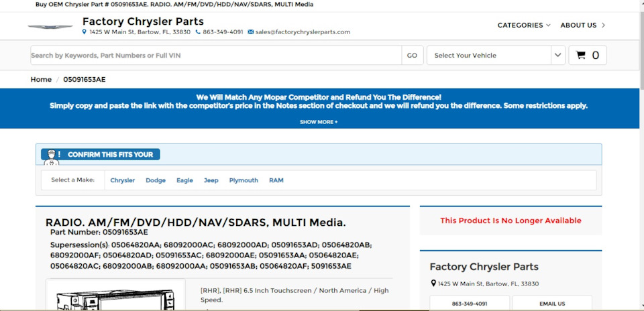Image resolution: width=644 pixels, height=311 pixels.
Task: Select Chrysler as the make
Action: tap(122, 180)
